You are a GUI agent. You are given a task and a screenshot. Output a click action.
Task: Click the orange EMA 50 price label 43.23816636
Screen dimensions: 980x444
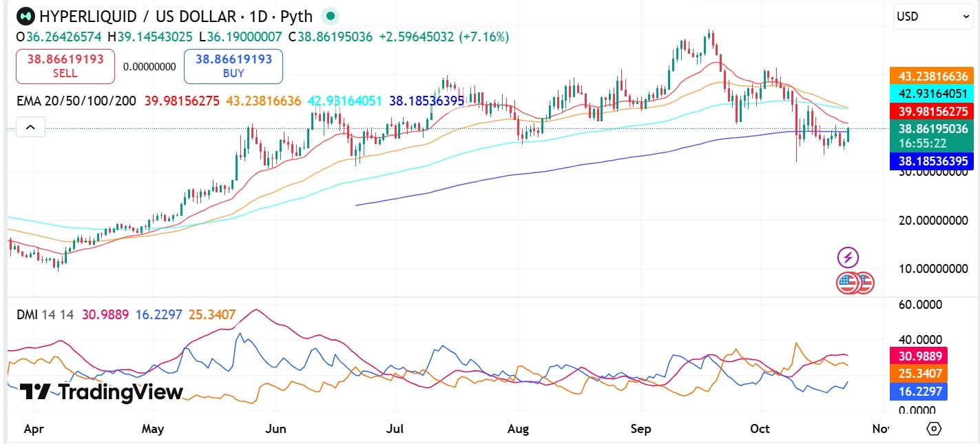click(x=931, y=76)
